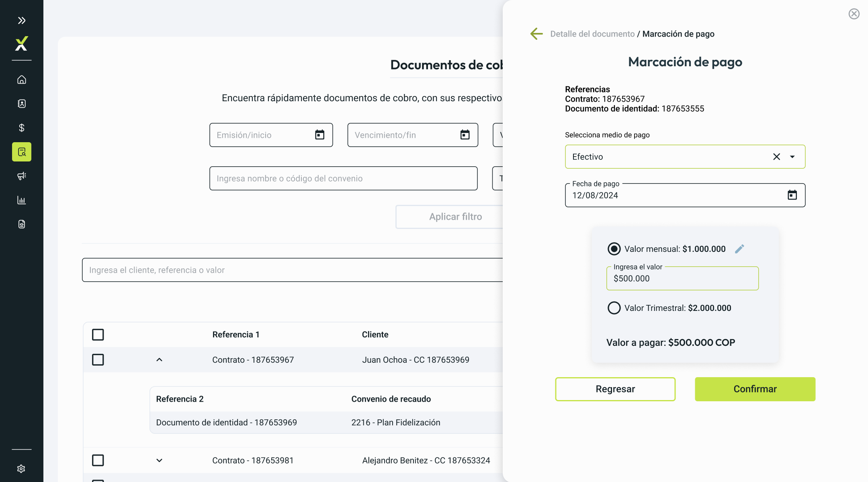Click 2216 - Plan Fidelización cell

(396, 423)
